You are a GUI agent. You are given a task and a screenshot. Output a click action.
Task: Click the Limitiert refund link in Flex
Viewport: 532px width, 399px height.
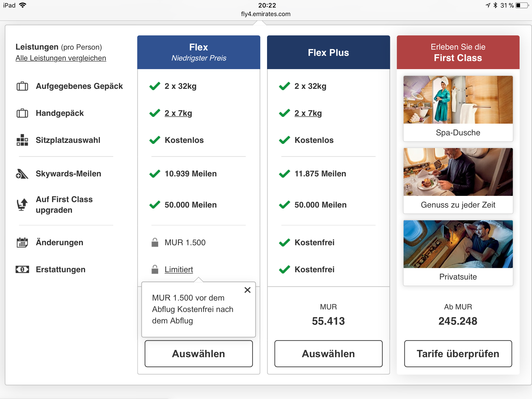pos(179,269)
